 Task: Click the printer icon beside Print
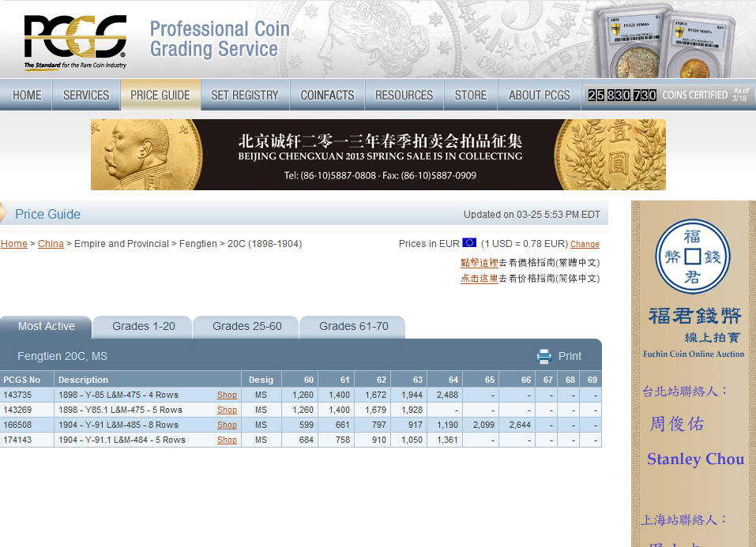[544, 356]
